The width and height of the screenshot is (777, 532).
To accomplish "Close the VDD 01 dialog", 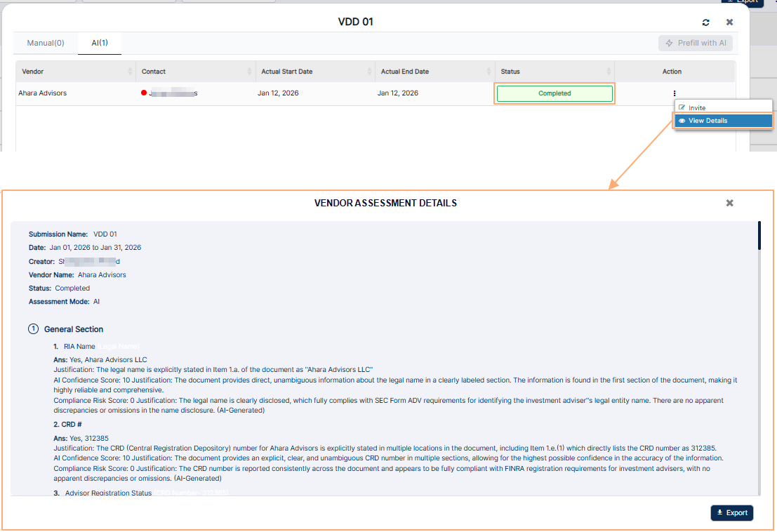I will (x=729, y=22).
